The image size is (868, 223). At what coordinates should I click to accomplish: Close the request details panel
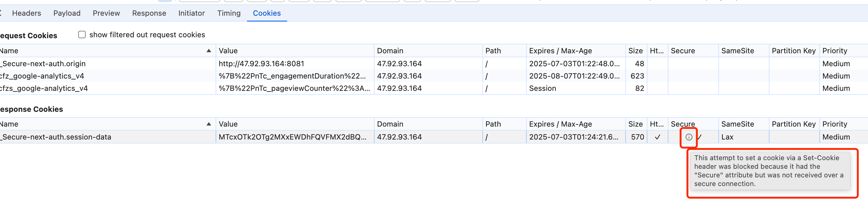click(x=1, y=13)
